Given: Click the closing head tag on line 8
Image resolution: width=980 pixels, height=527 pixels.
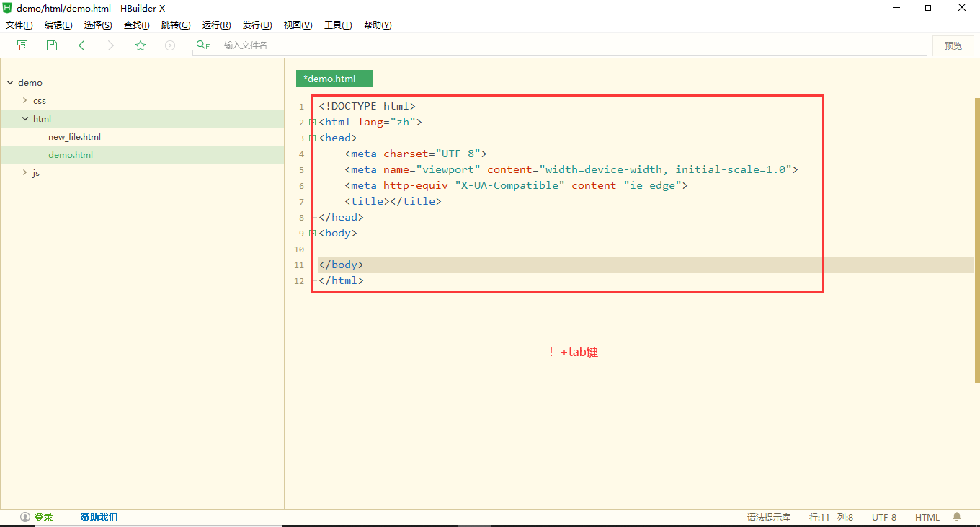Looking at the screenshot, I should pyautogui.click(x=342, y=218).
